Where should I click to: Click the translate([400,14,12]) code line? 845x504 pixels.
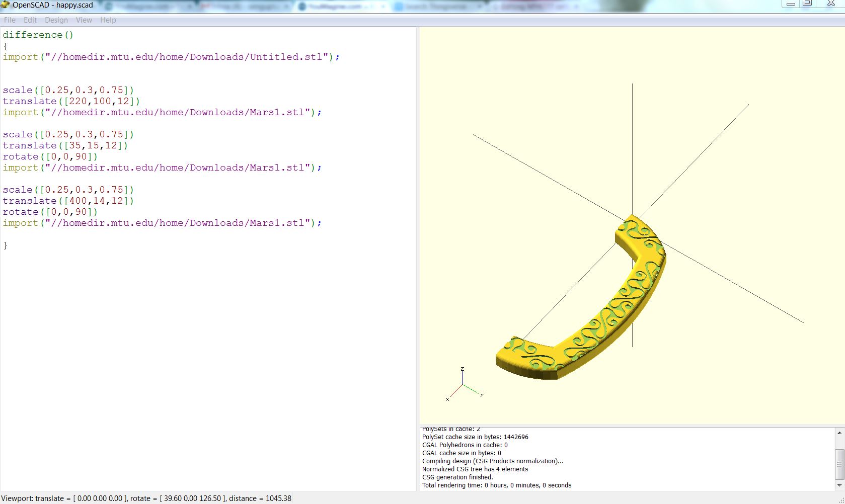[68, 201]
